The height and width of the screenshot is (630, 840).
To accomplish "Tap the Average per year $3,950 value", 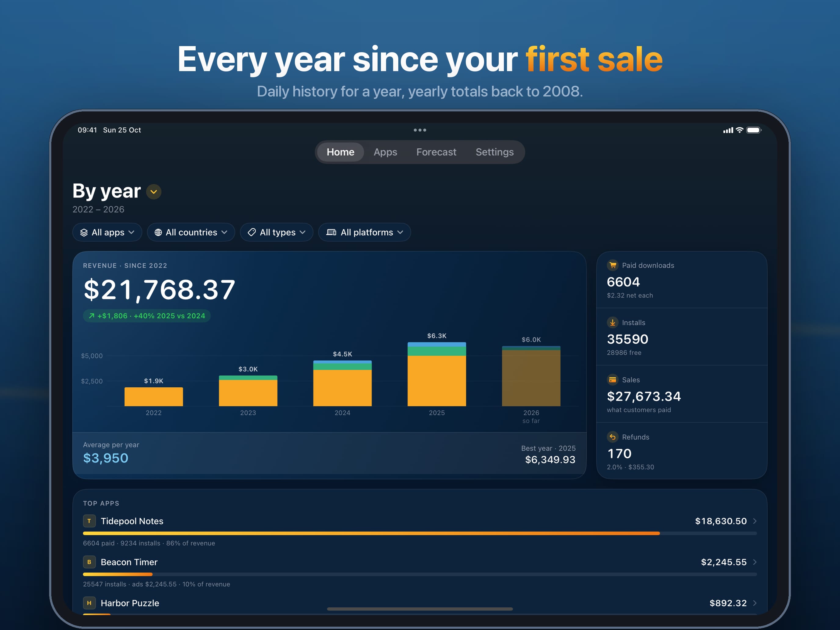I will 106,458.
